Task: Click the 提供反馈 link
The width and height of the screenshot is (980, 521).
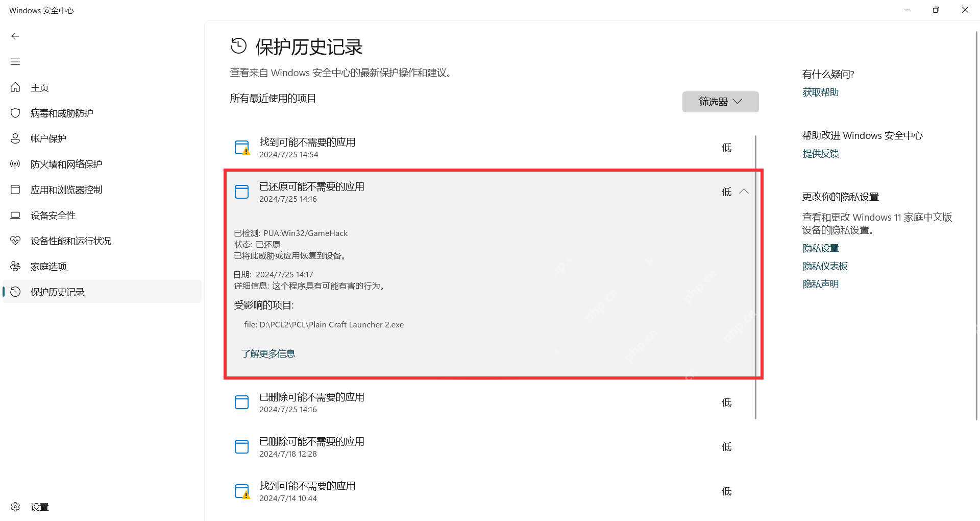Action: pos(820,154)
